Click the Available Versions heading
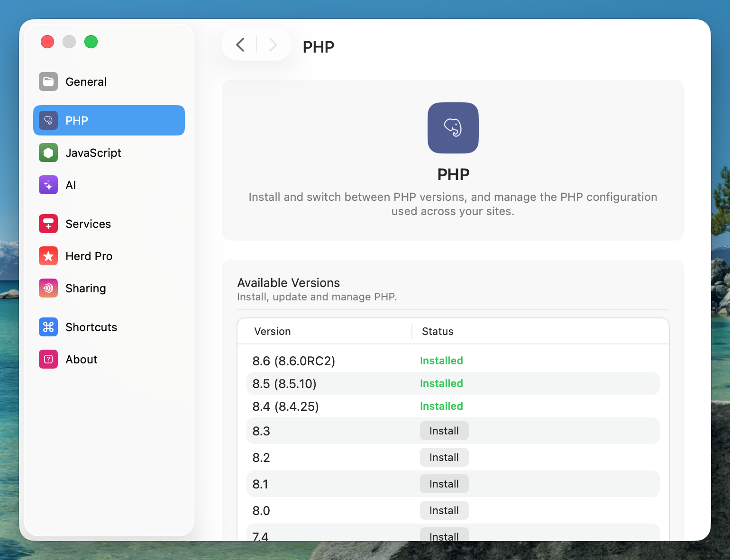This screenshot has width=730, height=560. coord(289,283)
